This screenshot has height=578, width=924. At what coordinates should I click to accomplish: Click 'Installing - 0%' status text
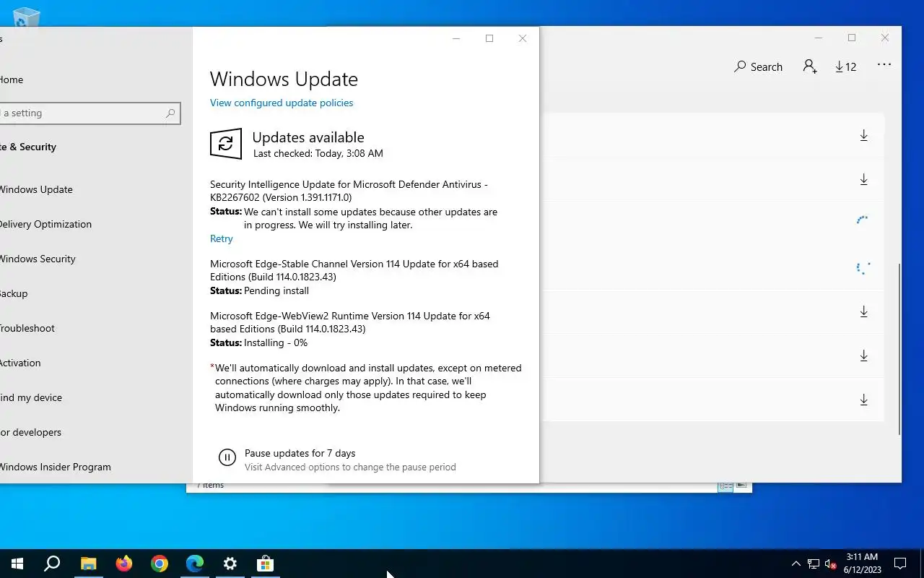276,342
